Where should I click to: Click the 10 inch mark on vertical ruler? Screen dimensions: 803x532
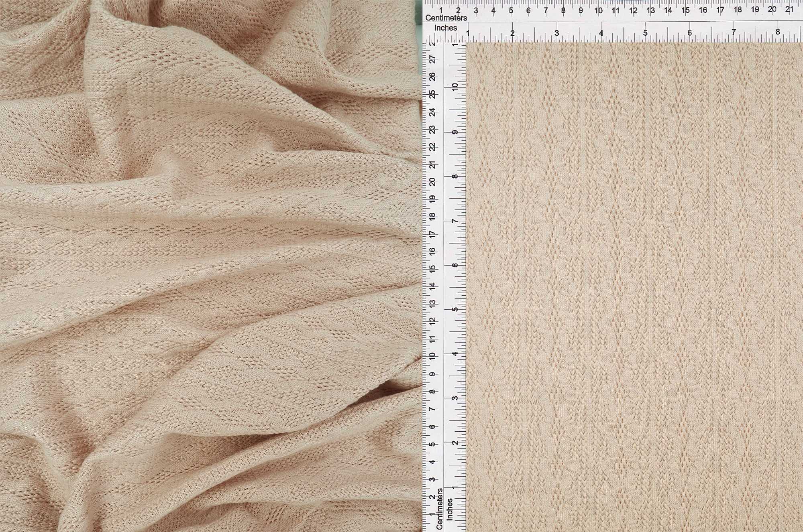pos(454,87)
